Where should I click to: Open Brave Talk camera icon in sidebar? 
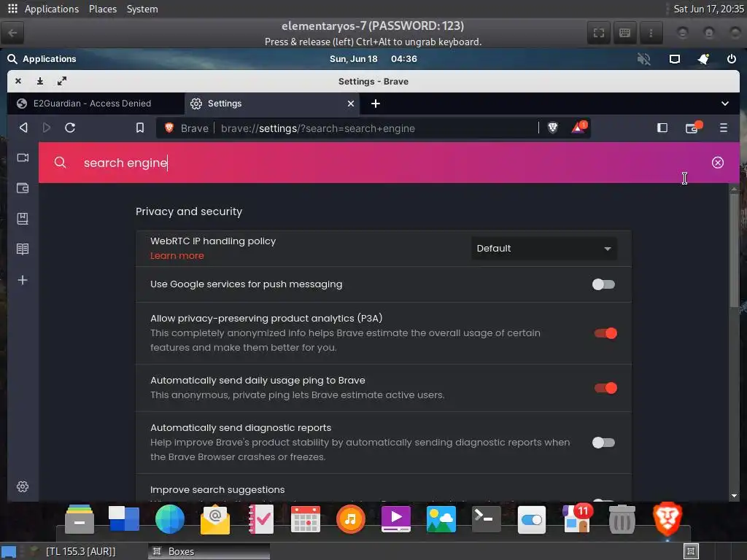click(23, 157)
